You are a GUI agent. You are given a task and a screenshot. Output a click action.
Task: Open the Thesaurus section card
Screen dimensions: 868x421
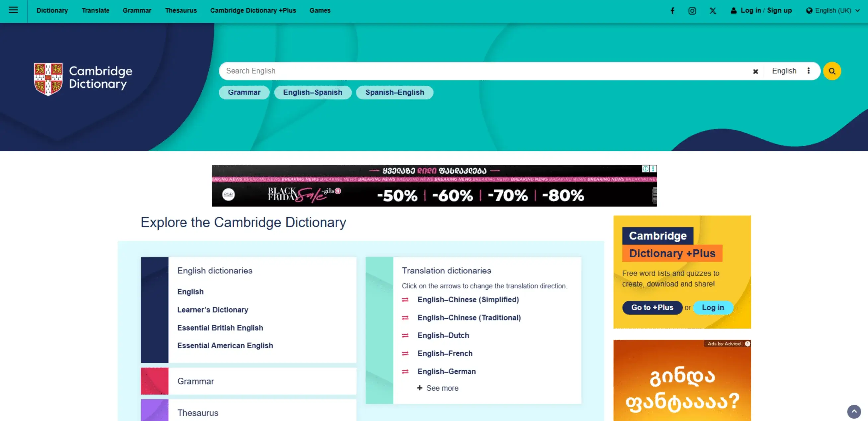[x=248, y=411]
